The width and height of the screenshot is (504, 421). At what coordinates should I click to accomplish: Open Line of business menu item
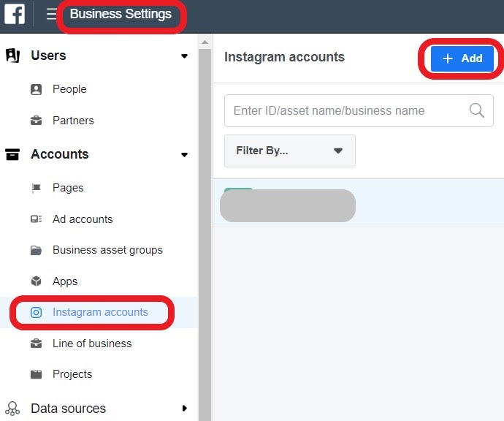92,344
